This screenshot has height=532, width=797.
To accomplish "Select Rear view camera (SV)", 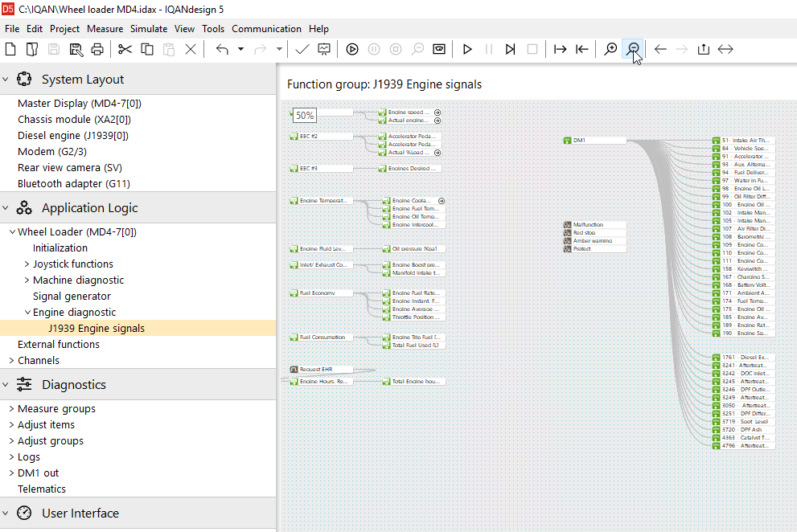I will point(70,168).
